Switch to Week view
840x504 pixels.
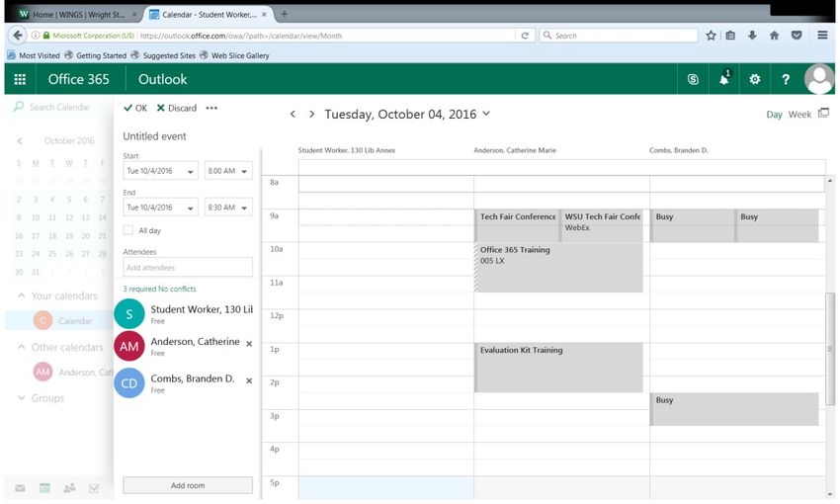point(799,114)
